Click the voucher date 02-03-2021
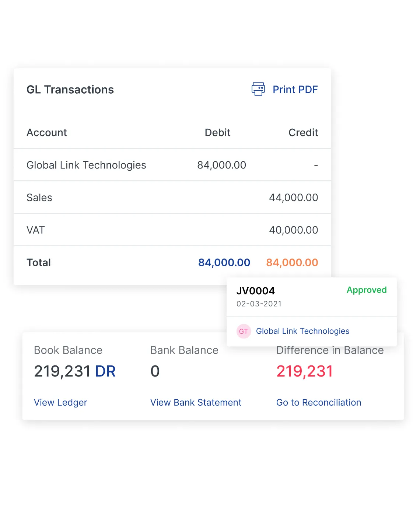Screen dimensions: 420x531 259,304
